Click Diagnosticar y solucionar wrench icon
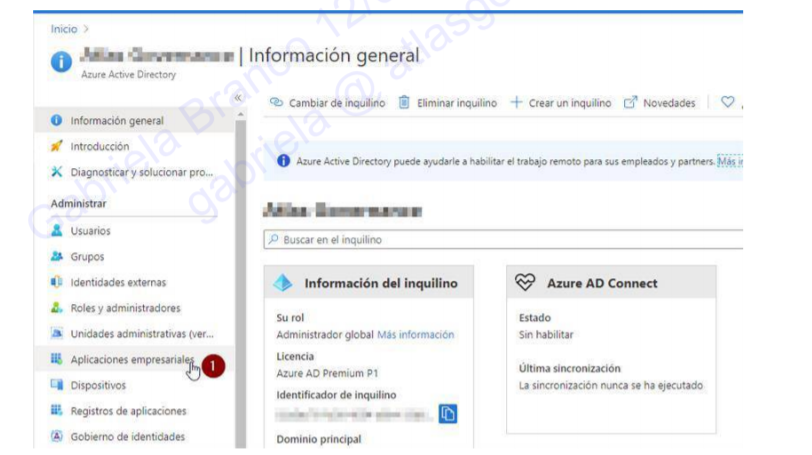The image size is (812, 455). pos(56,171)
